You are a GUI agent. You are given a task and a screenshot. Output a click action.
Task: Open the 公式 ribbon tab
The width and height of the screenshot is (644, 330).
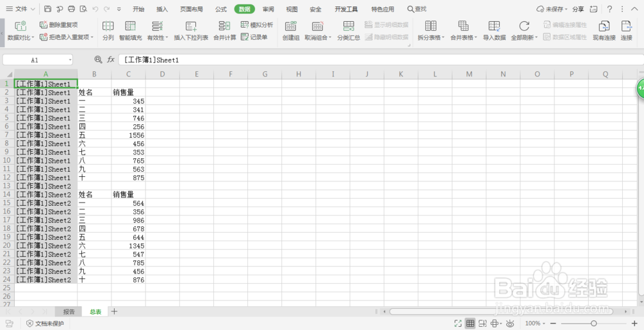221,9
